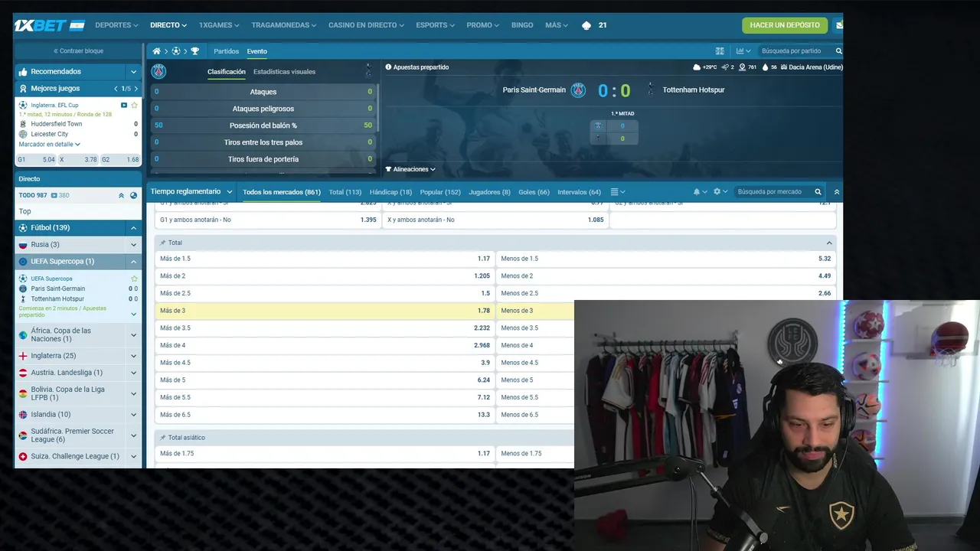
Task: Open the Bingo menu item
Action: 522,25
